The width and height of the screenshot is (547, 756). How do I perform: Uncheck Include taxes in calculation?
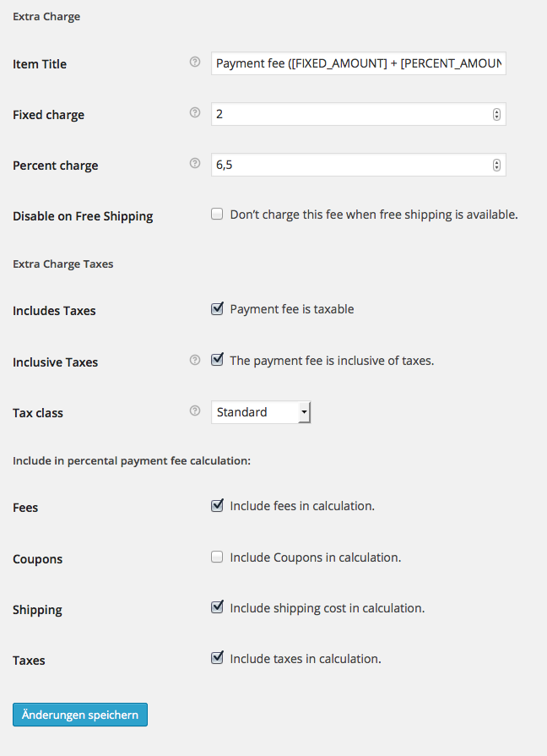coord(217,658)
